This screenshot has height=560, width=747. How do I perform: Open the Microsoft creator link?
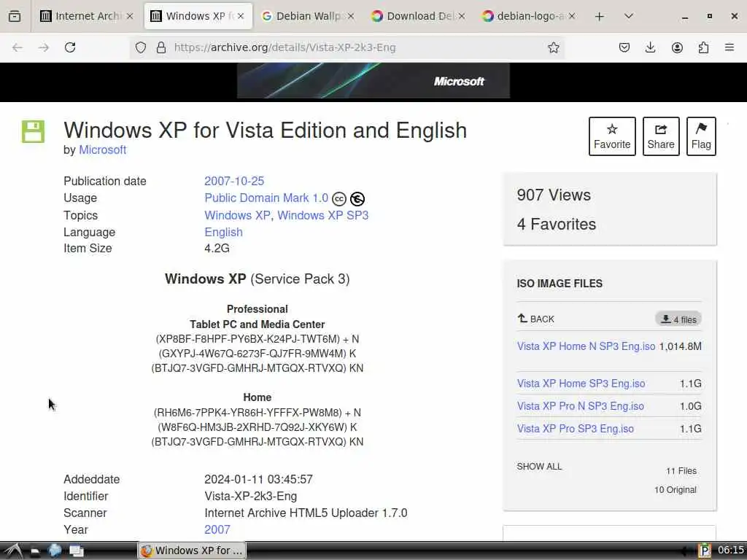(102, 149)
